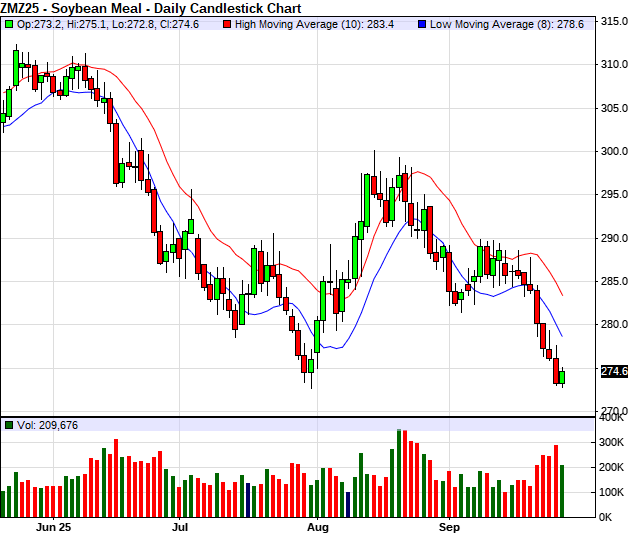Click the green Vol legend swatch
640x536 pixels.
[9, 425]
